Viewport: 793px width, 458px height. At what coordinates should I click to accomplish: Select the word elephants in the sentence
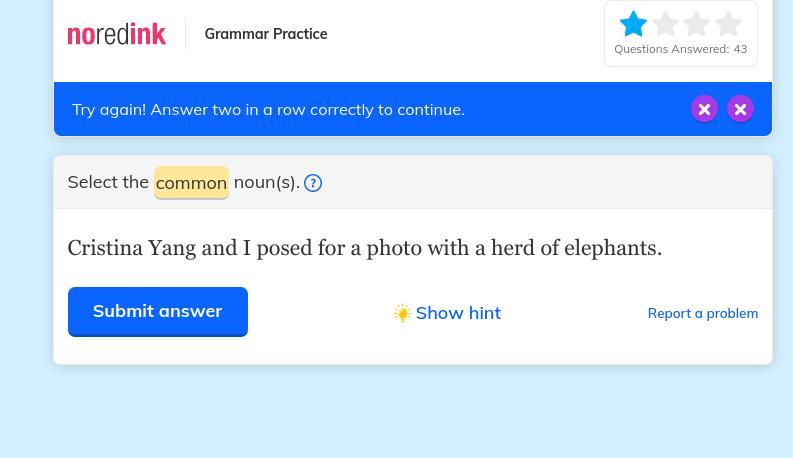coord(610,248)
